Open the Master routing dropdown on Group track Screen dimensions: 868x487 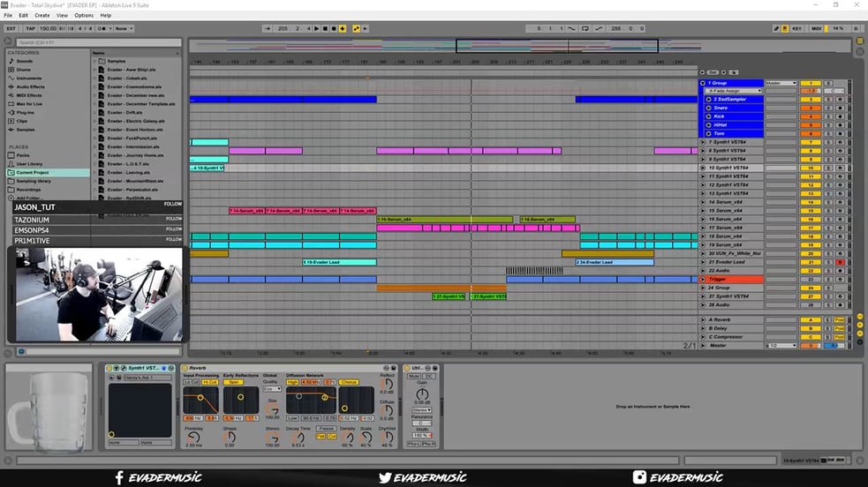point(781,83)
